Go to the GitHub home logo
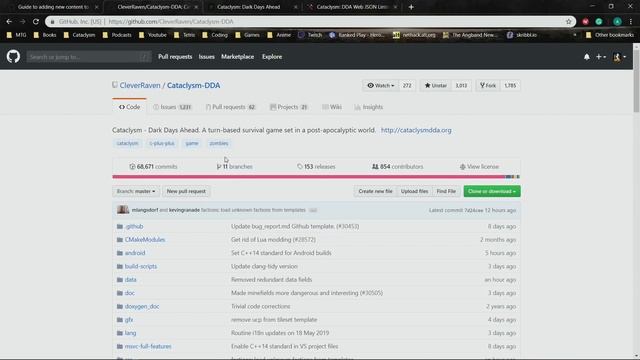Viewport: 640px width, 360px height. point(13,56)
